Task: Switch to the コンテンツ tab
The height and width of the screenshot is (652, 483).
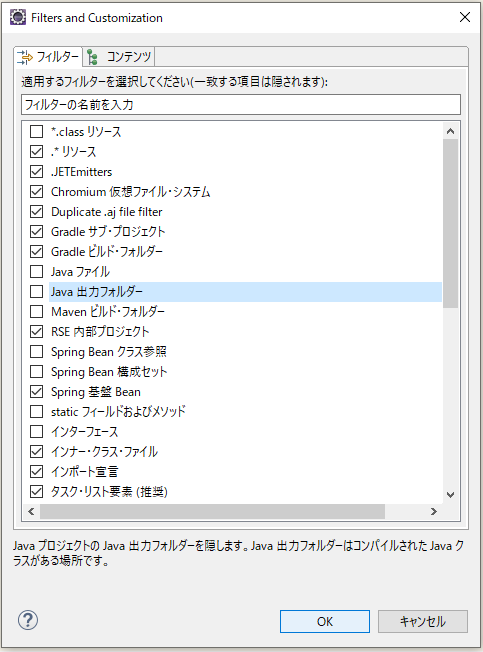Action: 119,57
